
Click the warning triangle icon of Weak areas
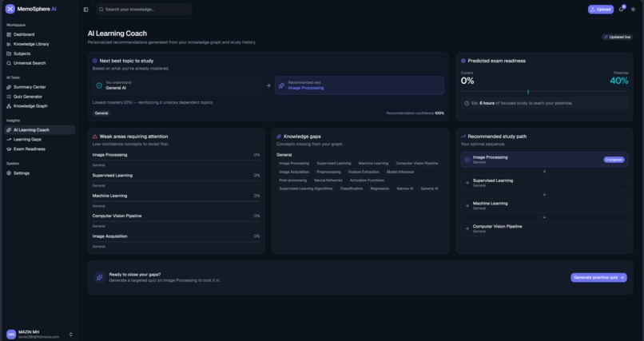pos(95,137)
